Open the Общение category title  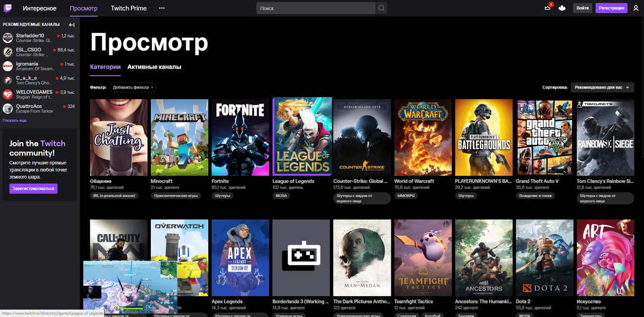pos(101,181)
